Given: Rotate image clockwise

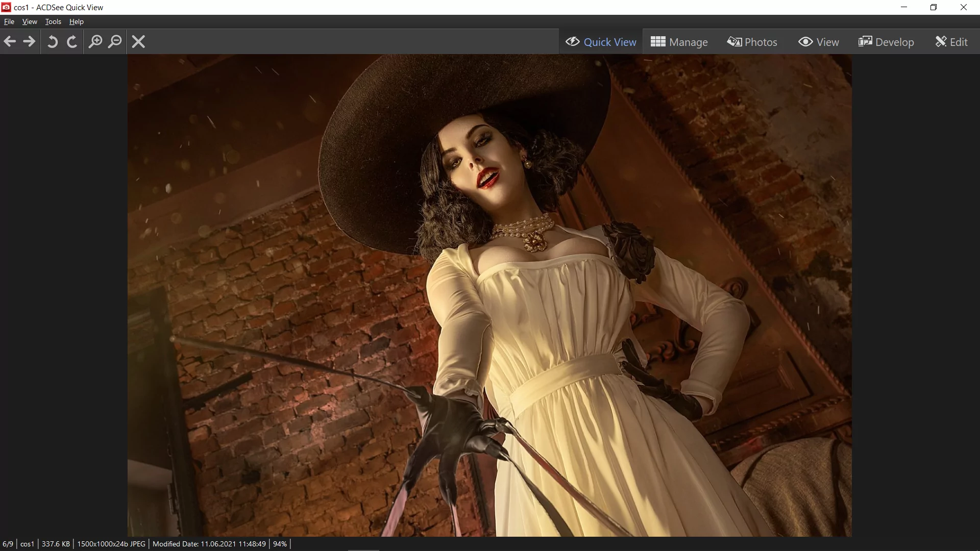Looking at the screenshot, I should (72, 42).
